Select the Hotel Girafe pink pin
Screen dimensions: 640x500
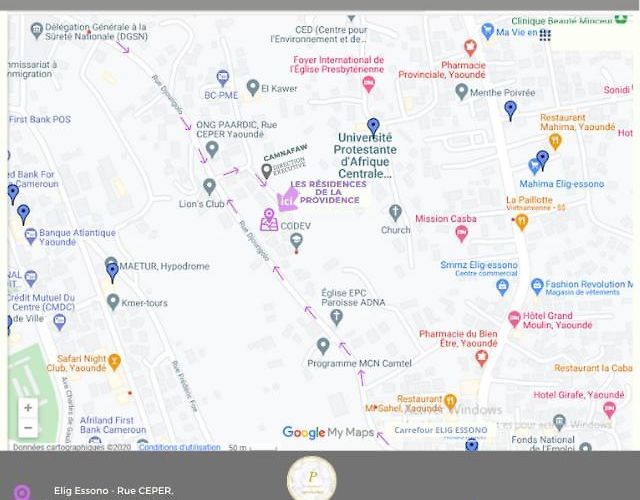(609, 409)
